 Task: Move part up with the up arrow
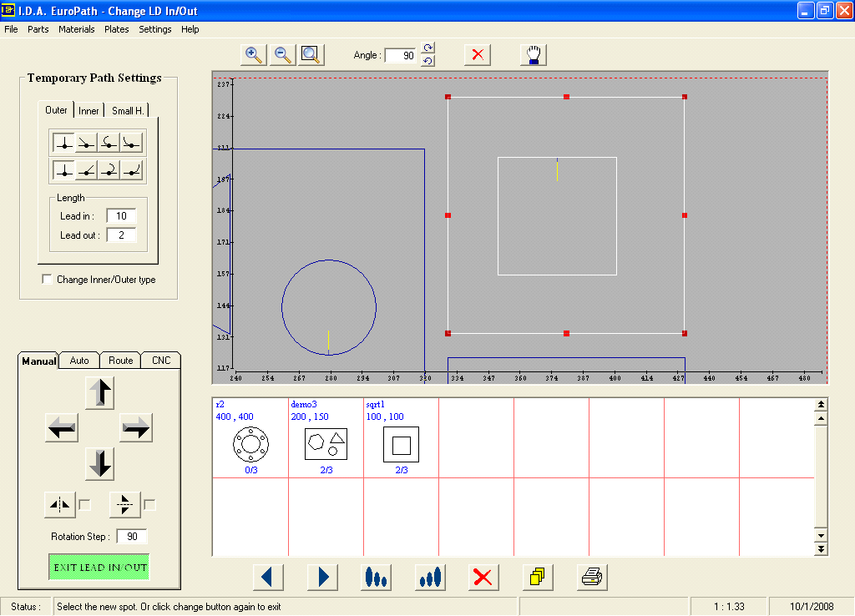point(100,392)
